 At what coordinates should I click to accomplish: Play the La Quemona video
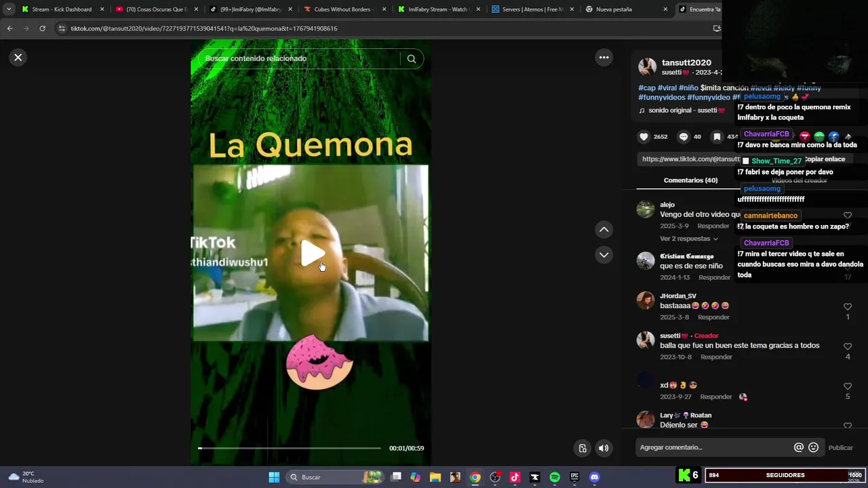312,253
